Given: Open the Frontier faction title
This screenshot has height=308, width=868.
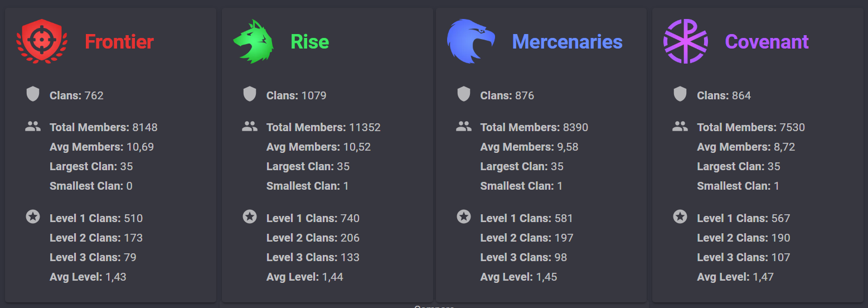Looking at the screenshot, I should coord(119,42).
